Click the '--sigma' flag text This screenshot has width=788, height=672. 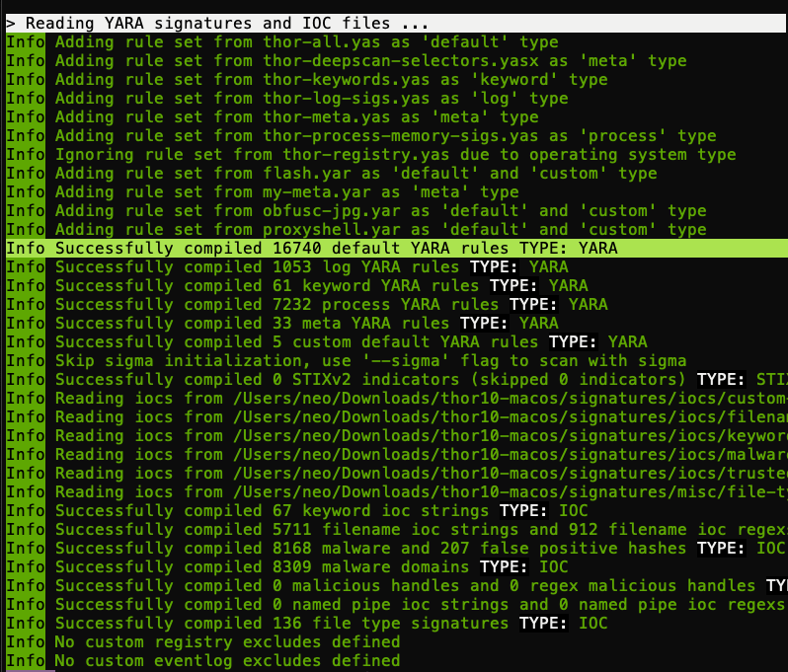pyautogui.click(x=428, y=361)
